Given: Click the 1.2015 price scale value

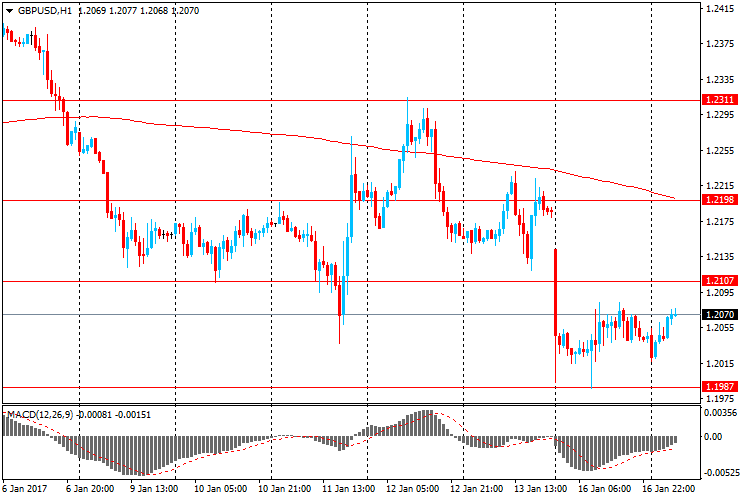Looking at the screenshot, I should 720,364.
